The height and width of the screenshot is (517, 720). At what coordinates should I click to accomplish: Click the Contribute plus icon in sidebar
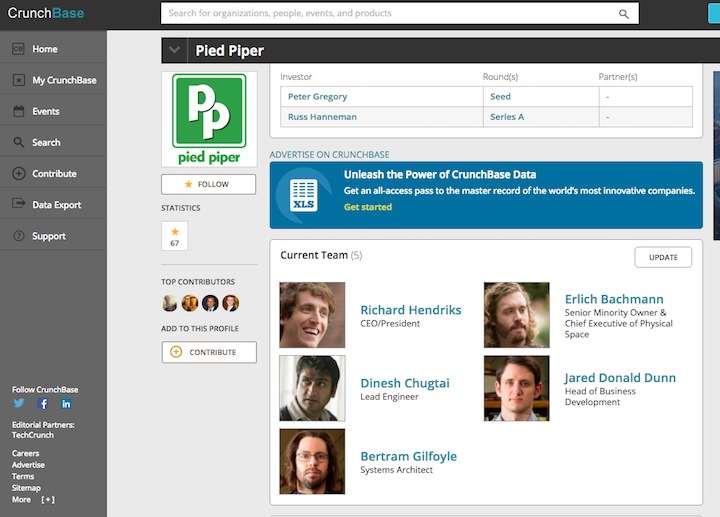[18, 174]
